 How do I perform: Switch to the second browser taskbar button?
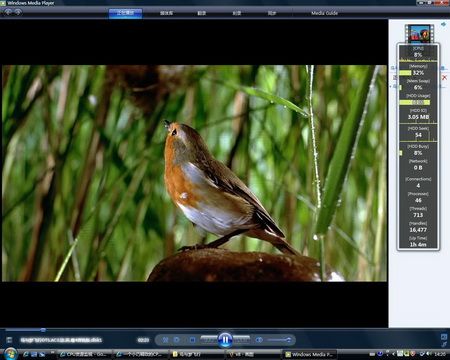140,354
